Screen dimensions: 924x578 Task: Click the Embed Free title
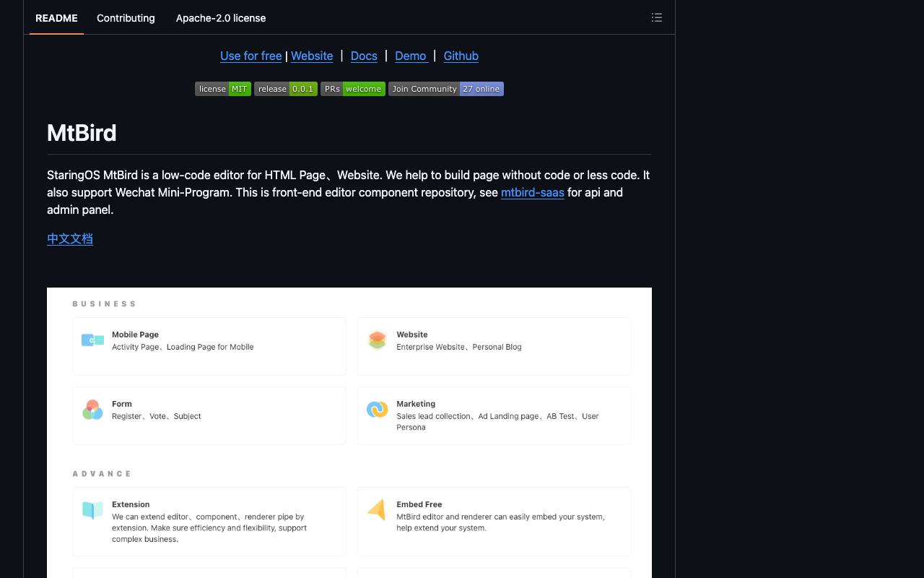(x=419, y=504)
